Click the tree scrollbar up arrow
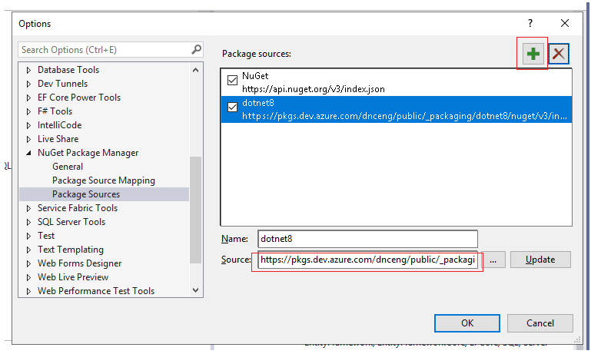 coord(195,70)
